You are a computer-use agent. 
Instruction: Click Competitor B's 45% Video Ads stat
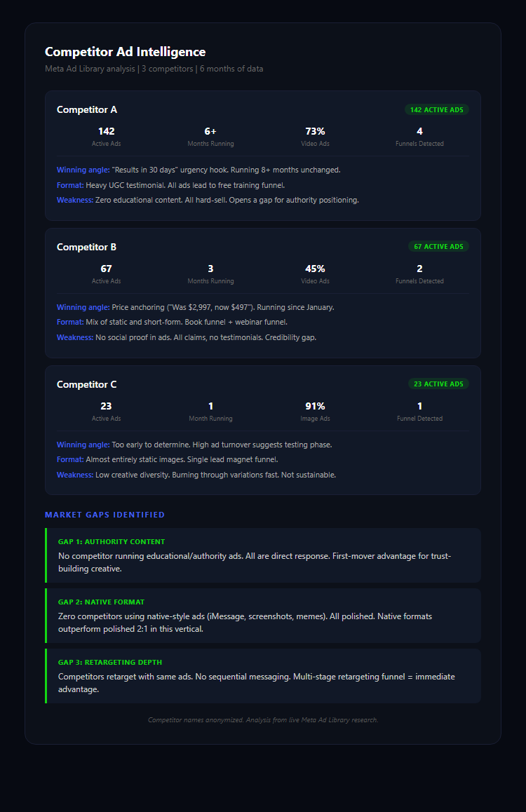[315, 273]
